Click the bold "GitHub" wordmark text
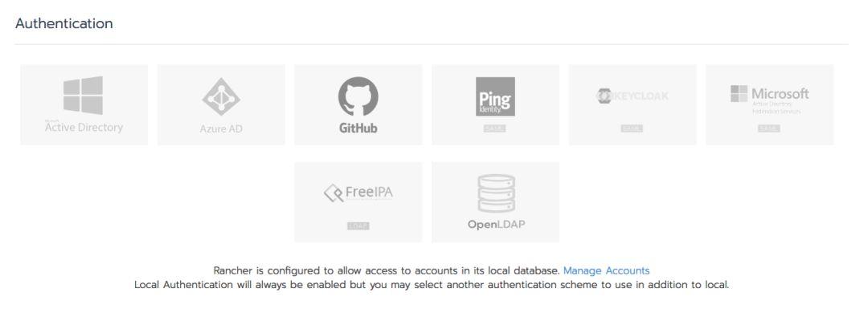Screen dimensions: 868x313 point(358,128)
